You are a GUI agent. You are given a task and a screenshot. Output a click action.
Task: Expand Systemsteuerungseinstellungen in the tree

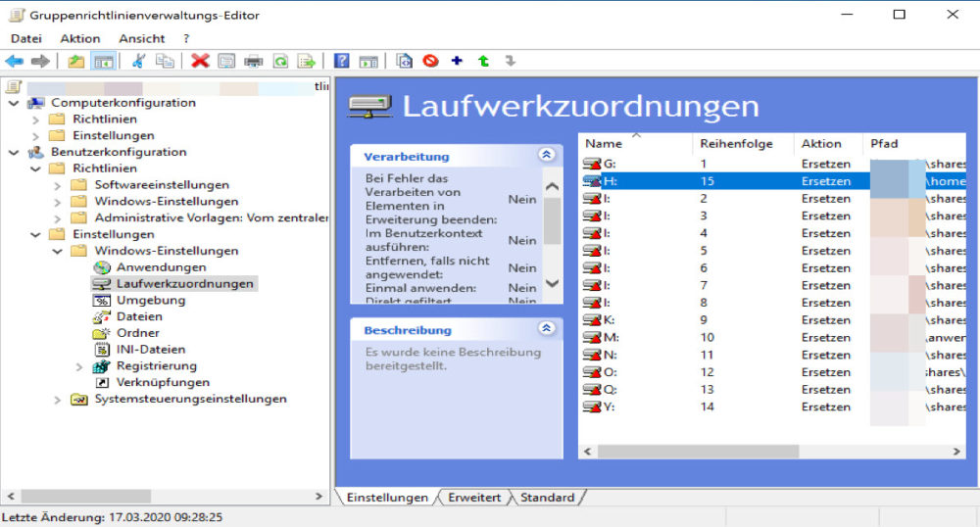pyautogui.click(x=58, y=400)
